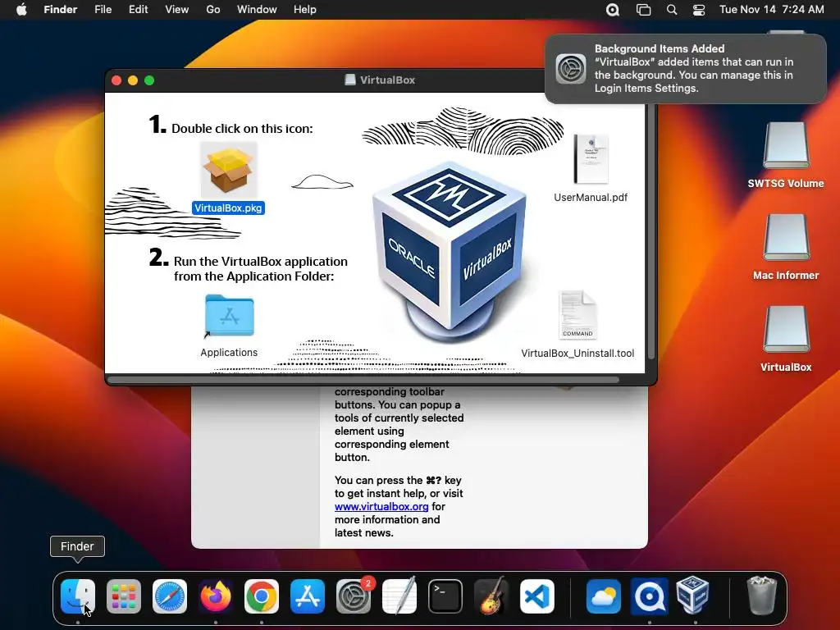Open GarageBand from the Dock

click(x=491, y=596)
